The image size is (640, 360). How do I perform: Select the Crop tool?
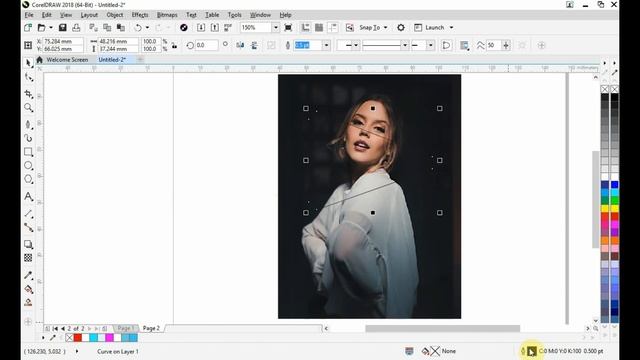[28, 94]
